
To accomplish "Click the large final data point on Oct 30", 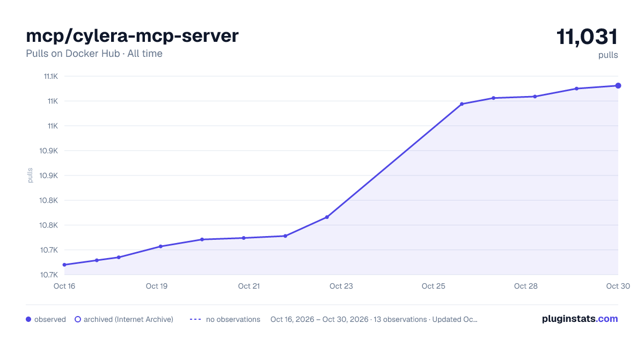I will click(x=618, y=85).
